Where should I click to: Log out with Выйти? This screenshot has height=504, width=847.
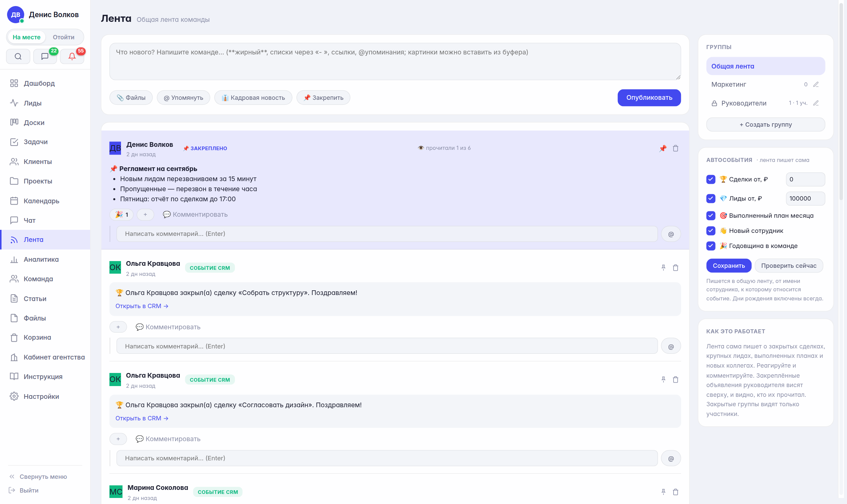point(24,491)
